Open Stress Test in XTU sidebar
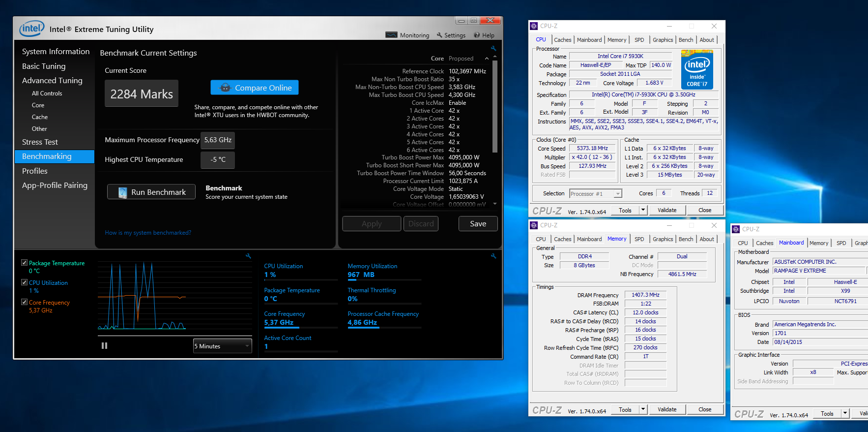Screen dimensions: 868x432 click(40, 142)
